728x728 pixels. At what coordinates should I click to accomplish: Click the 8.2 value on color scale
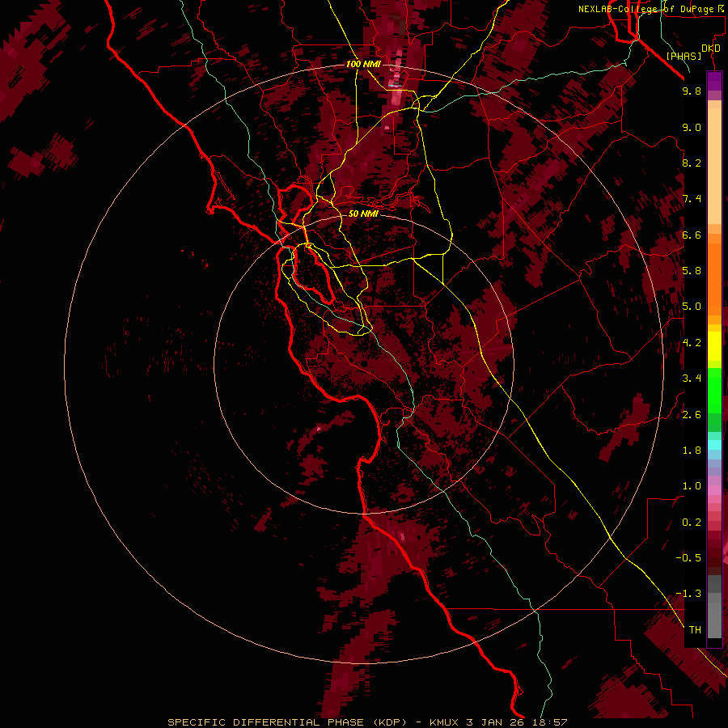click(x=692, y=163)
